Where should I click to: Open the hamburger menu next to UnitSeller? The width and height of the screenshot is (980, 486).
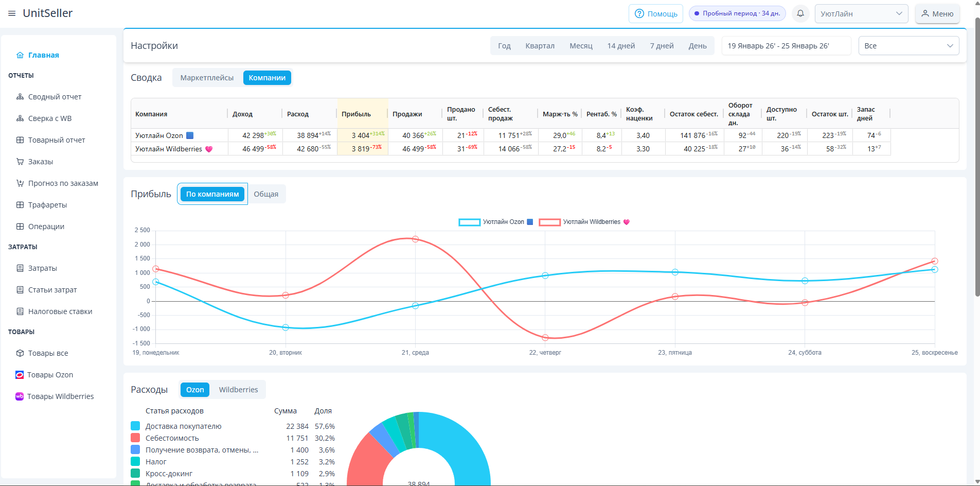point(12,13)
